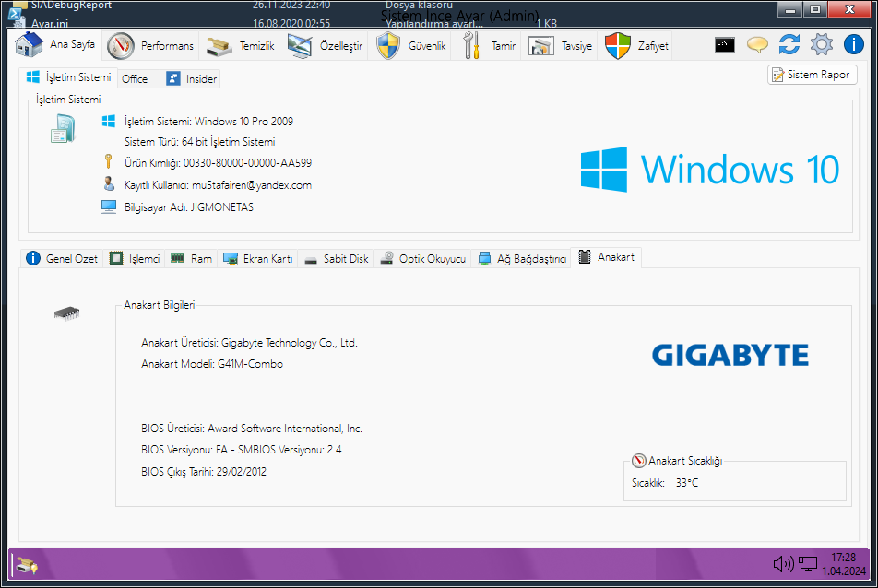Click the Ürün Kimliği product ID text
878x588 pixels.
(218, 163)
